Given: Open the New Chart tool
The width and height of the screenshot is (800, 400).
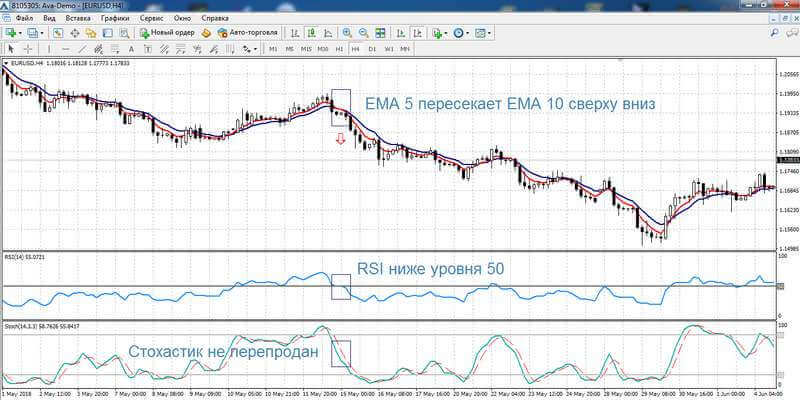Looking at the screenshot, I should [11, 33].
